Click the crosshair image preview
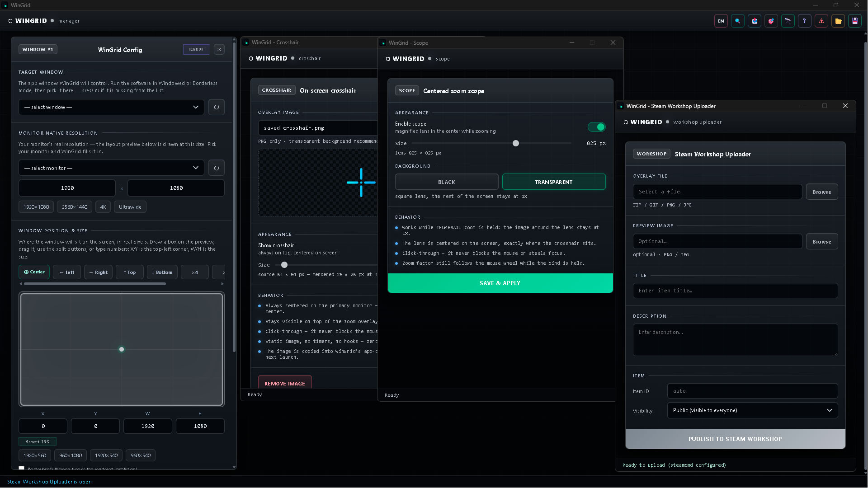868x488 pixels. (318, 183)
